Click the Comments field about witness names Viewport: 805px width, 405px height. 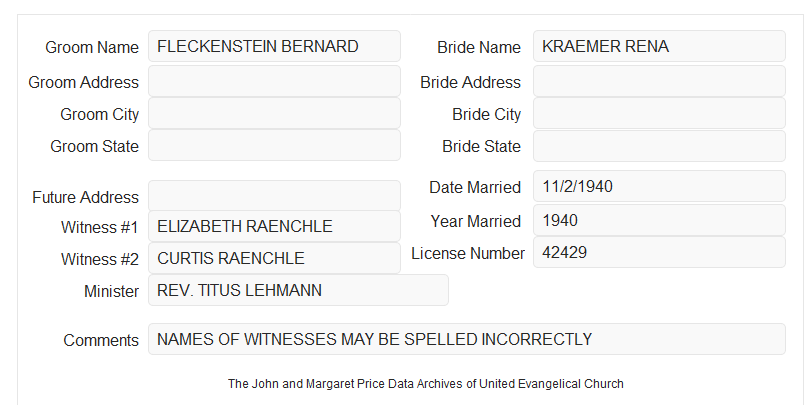pyautogui.click(x=467, y=339)
